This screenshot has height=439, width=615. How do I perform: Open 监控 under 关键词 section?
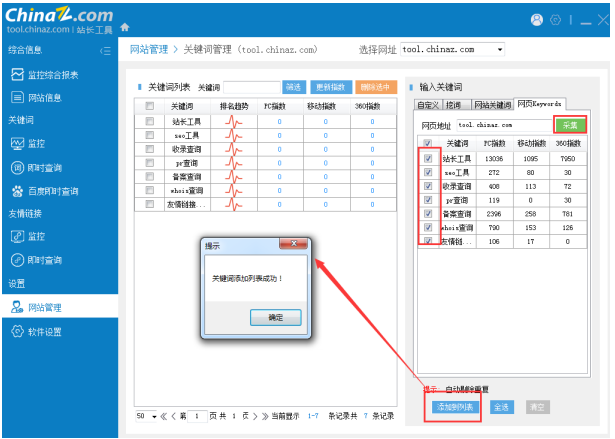click(x=27, y=144)
